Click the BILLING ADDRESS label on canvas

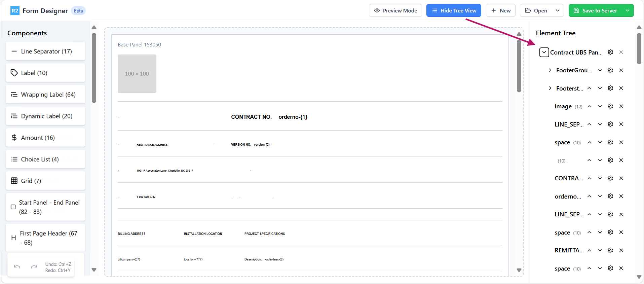tap(131, 234)
